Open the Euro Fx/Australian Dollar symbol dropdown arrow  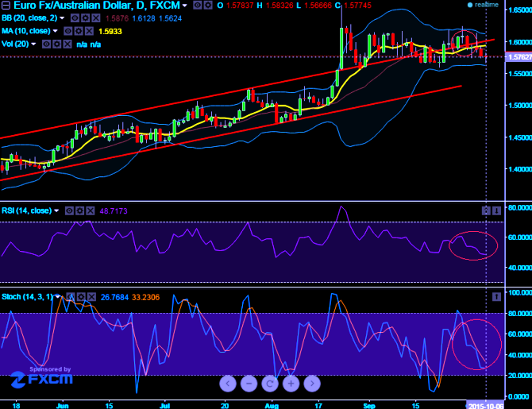(184, 6)
